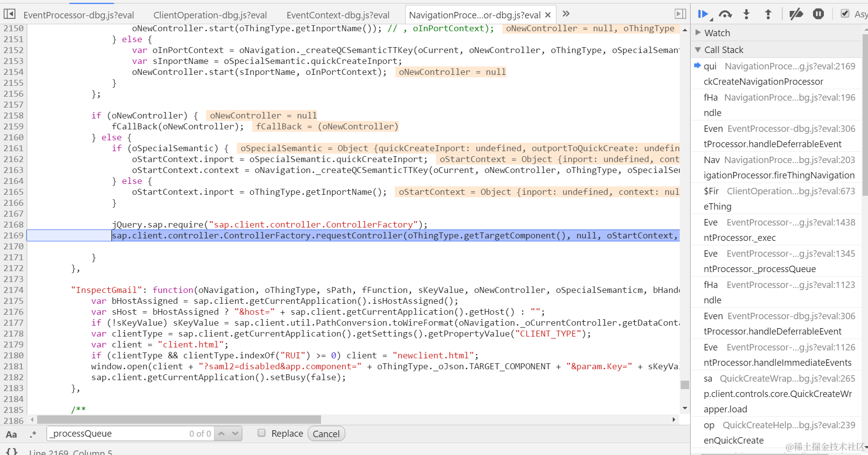Toggle the debugger sidebar collapse icon
The image size is (868, 455).
681,14
